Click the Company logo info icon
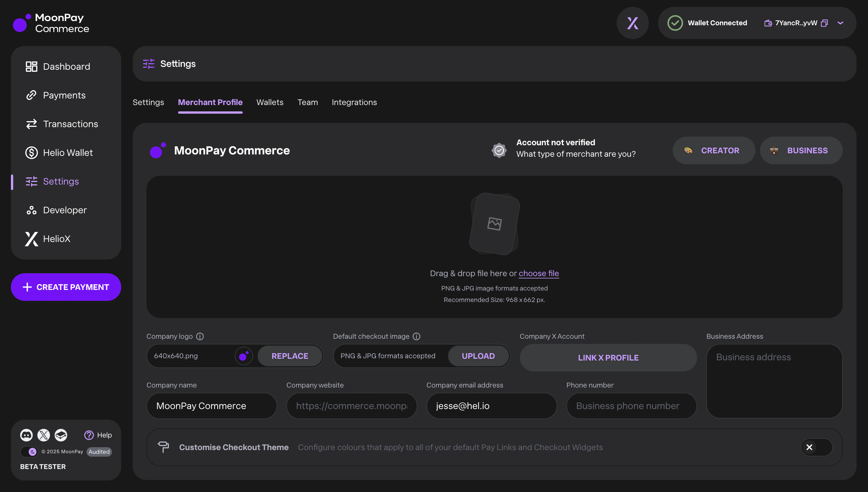 200,336
